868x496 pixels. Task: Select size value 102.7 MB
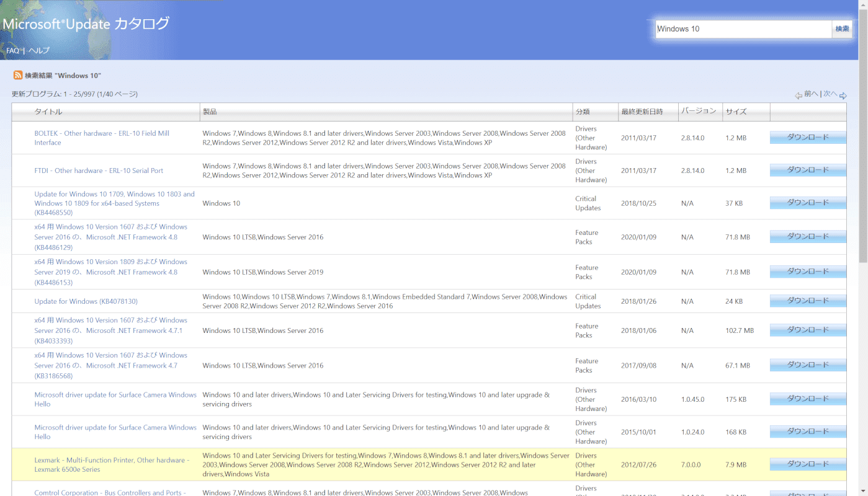740,330
